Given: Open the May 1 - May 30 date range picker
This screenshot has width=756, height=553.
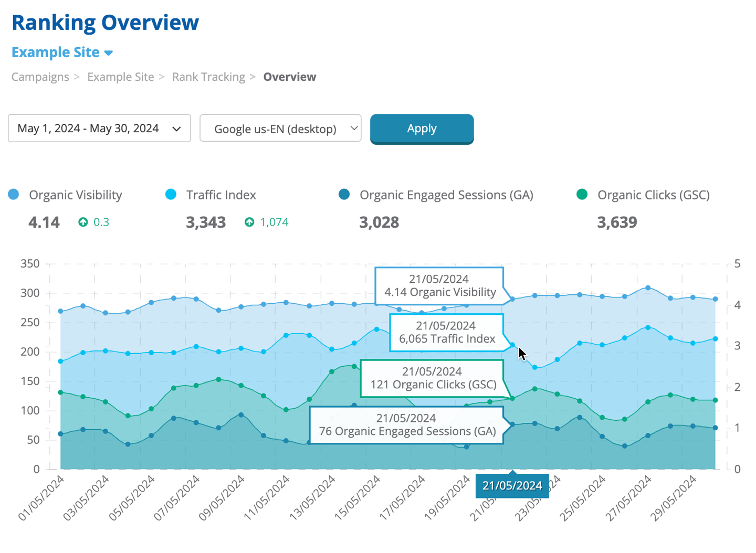Looking at the screenshot, I should click(99, 129).
